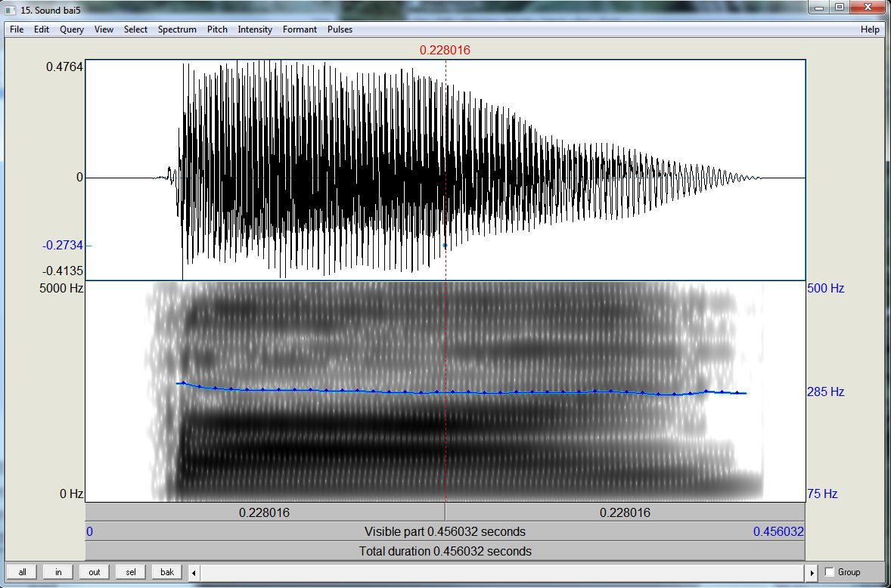Click the red cursor time 0.228016 label
This screenshot has width=891, height=588.
[445, 50]
